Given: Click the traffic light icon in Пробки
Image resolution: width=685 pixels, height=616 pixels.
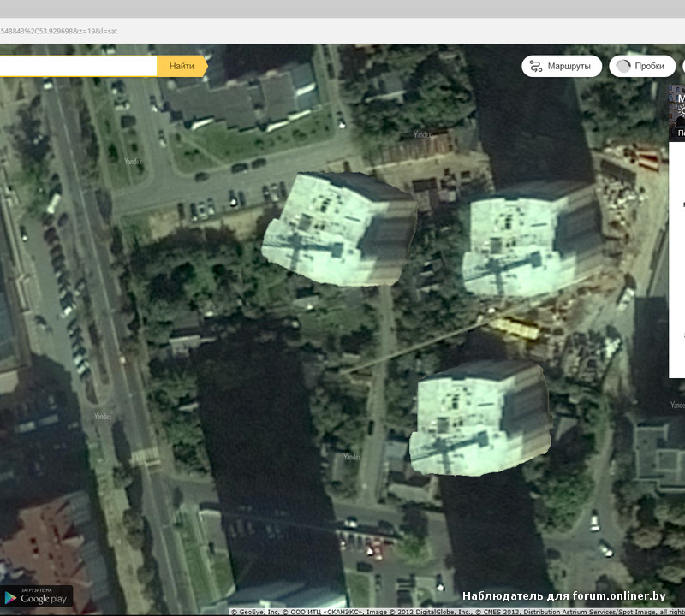Looking at the screenshot, I should [x=623, y=67].
